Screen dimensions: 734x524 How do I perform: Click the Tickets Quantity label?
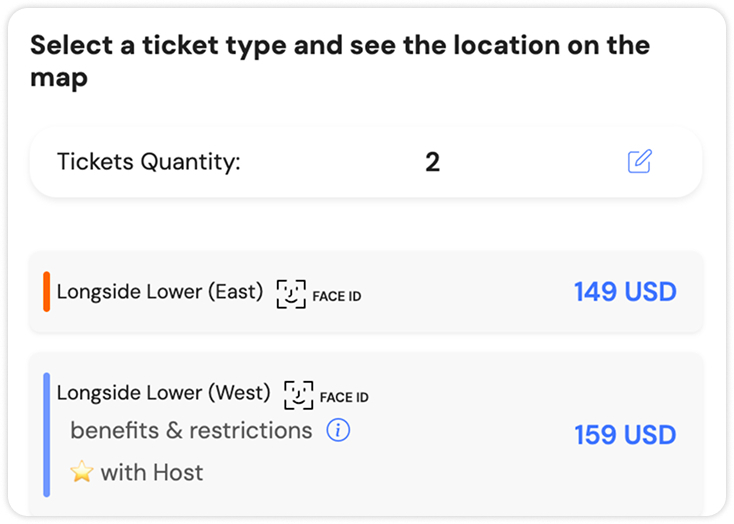(x=149, y=162)
